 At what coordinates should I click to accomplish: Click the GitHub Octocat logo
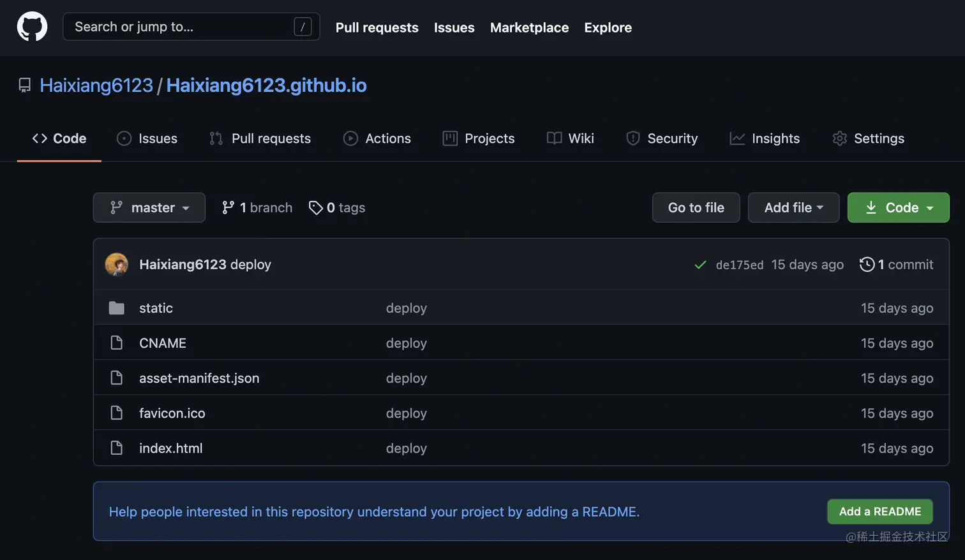[32, 27]
